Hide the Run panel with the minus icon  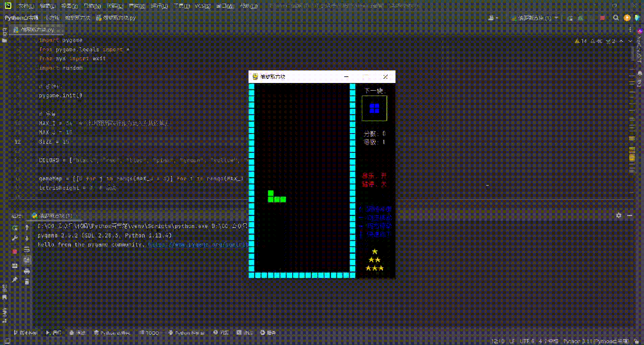[x=630, y=215]
